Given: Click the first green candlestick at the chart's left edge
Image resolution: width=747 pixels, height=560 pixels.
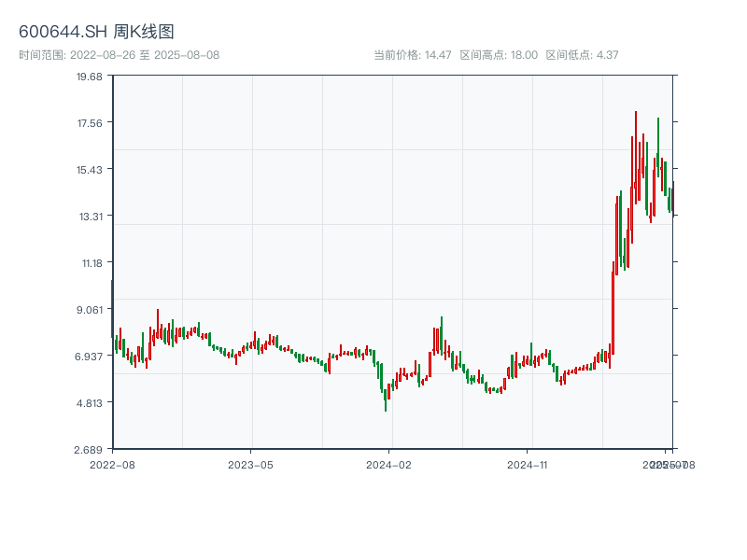Looking at the screenshot, I should click(112, 309).
